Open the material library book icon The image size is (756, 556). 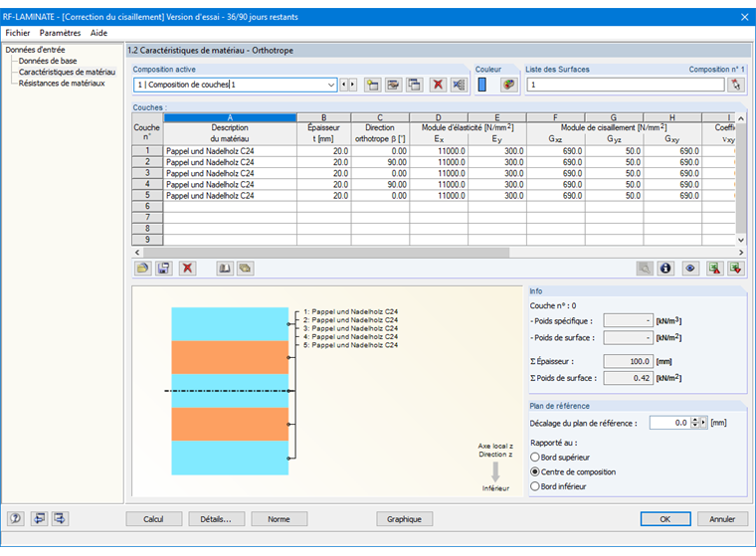point(224,269)
